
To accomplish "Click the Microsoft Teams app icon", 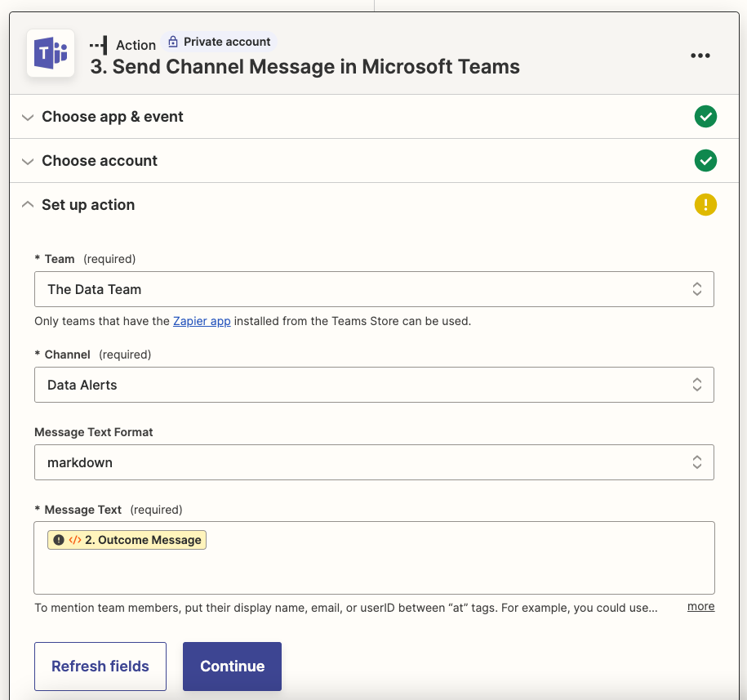I will click(51, 55).
